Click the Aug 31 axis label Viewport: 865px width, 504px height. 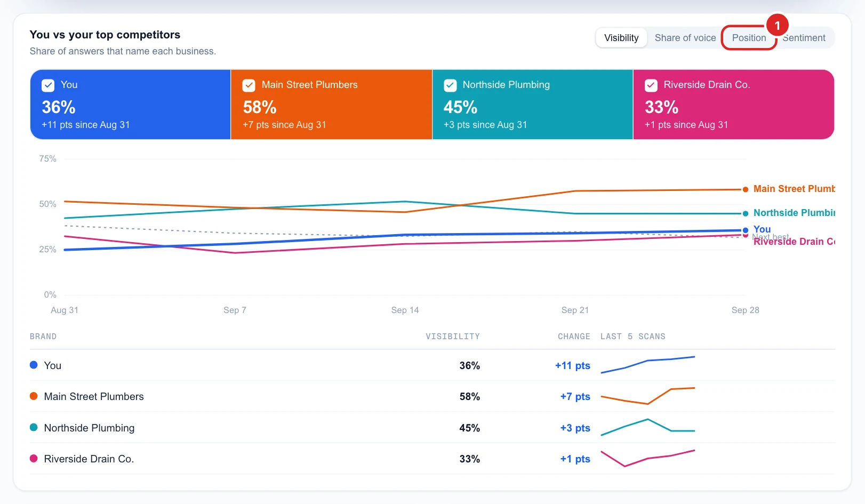(65, 310)
